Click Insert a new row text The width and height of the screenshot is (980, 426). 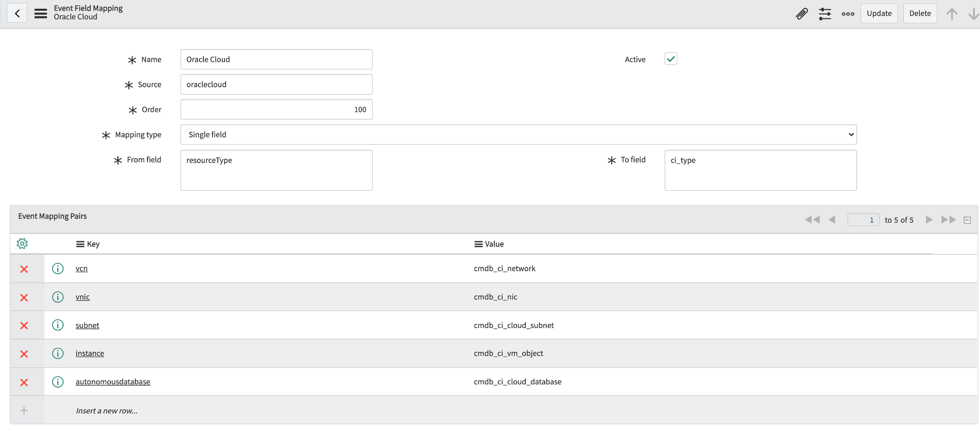[107, 411]
